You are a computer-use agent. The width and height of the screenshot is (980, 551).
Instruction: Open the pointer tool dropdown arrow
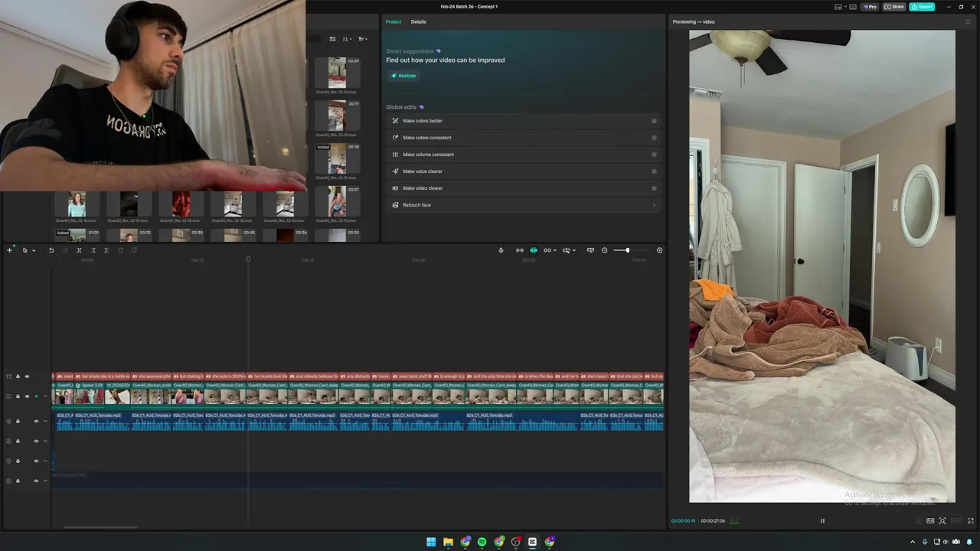pyautogui.click(x=34, y=250)
